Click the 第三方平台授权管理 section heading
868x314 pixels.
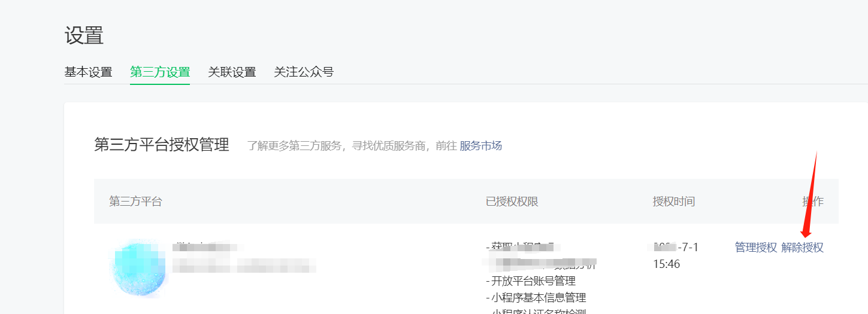162,145
